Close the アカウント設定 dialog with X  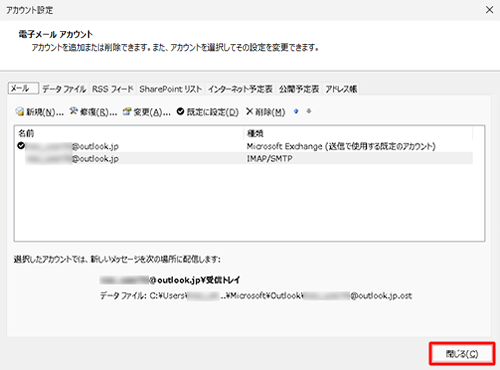[489, 10]
